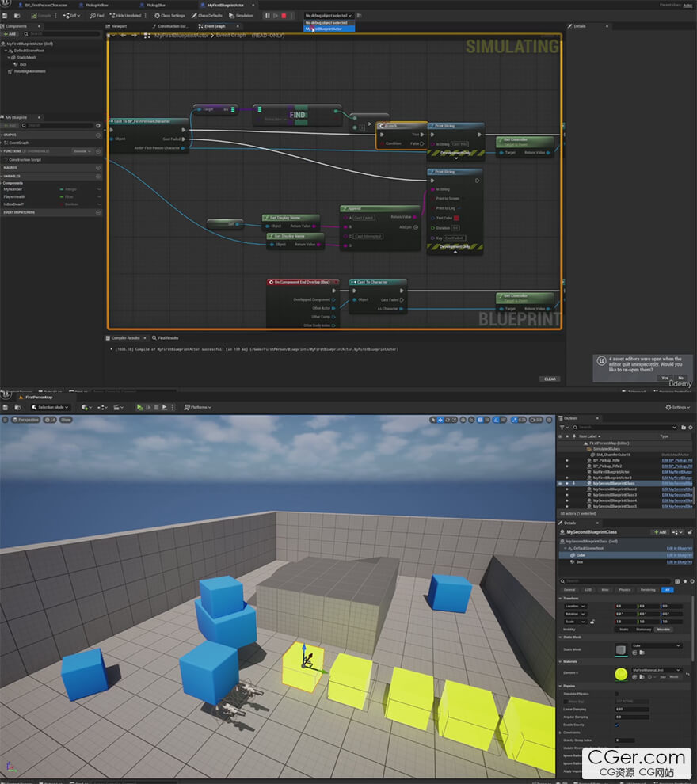The height and width of the screenshot is (784, 697).
Task: Switch to the Construction Script tab
Action: pos(169,26)
